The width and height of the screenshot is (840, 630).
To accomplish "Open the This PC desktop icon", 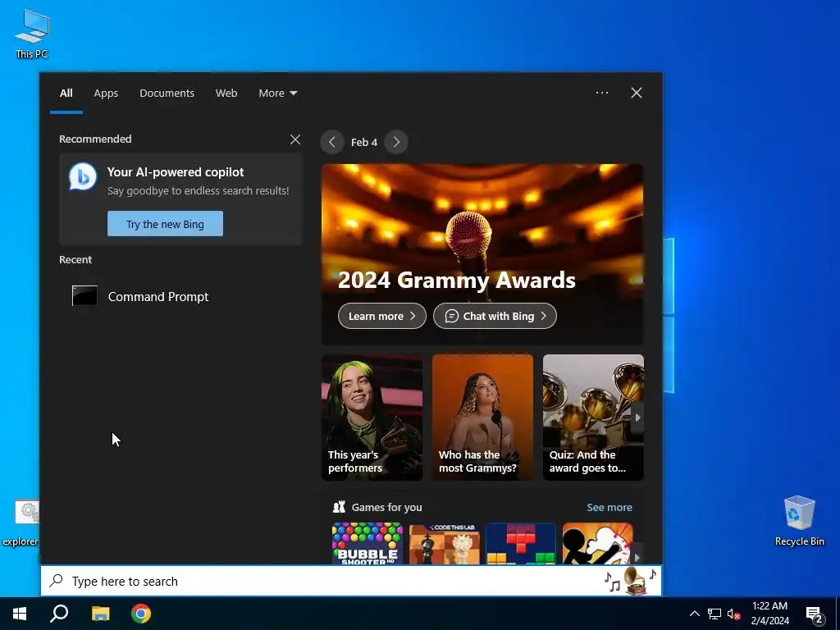I will pos(32,33).
